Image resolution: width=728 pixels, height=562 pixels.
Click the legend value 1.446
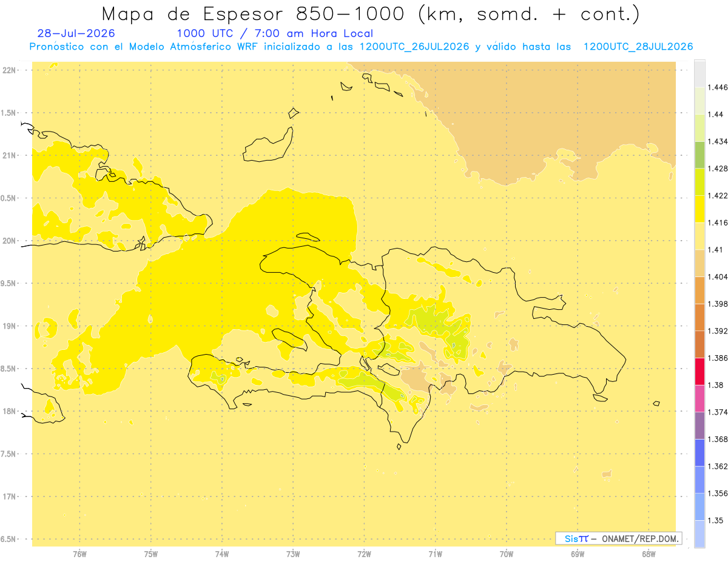click(718, 87)
